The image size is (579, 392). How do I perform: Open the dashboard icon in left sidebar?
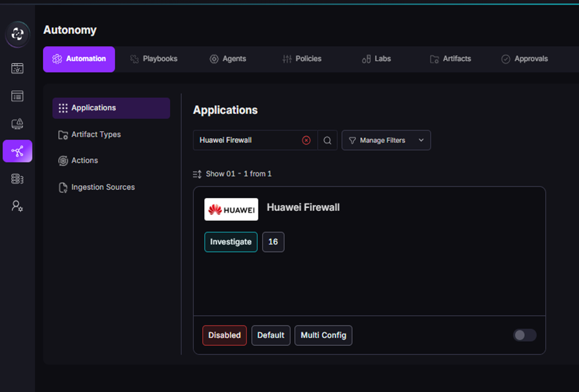pyautogui.click(x=17, y=68)
